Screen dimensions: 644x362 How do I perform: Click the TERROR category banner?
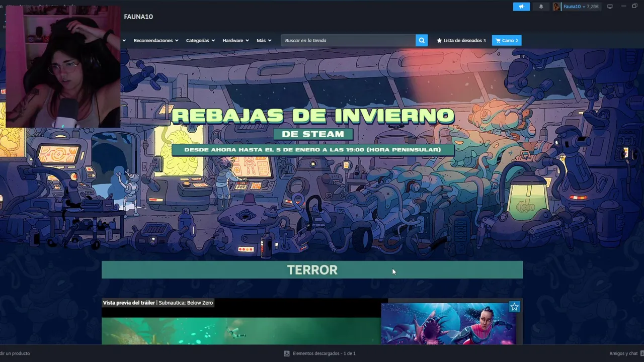point(312,269)
